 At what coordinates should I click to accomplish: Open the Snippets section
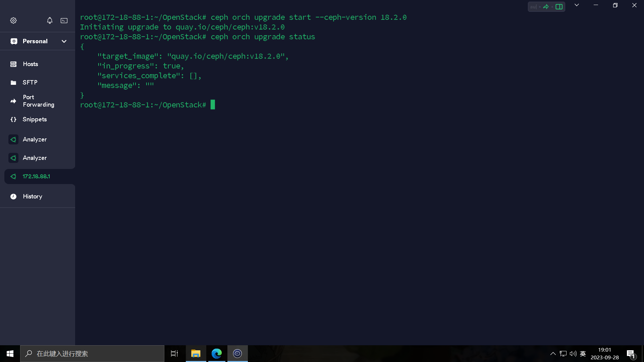point(38,119)
